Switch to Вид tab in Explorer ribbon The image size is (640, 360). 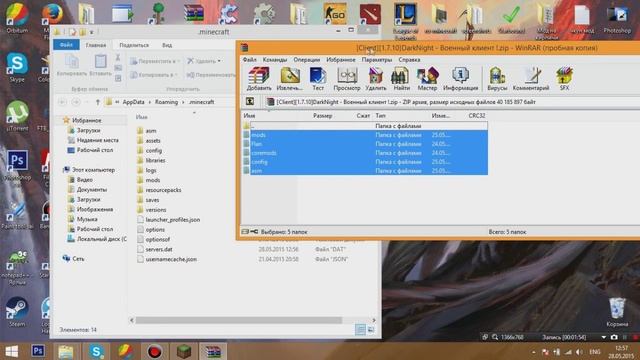coord(167,45)
